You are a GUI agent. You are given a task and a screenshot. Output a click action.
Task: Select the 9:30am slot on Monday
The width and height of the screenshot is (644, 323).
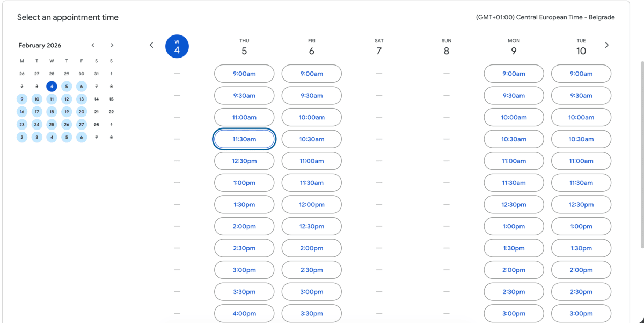(514, 95)
